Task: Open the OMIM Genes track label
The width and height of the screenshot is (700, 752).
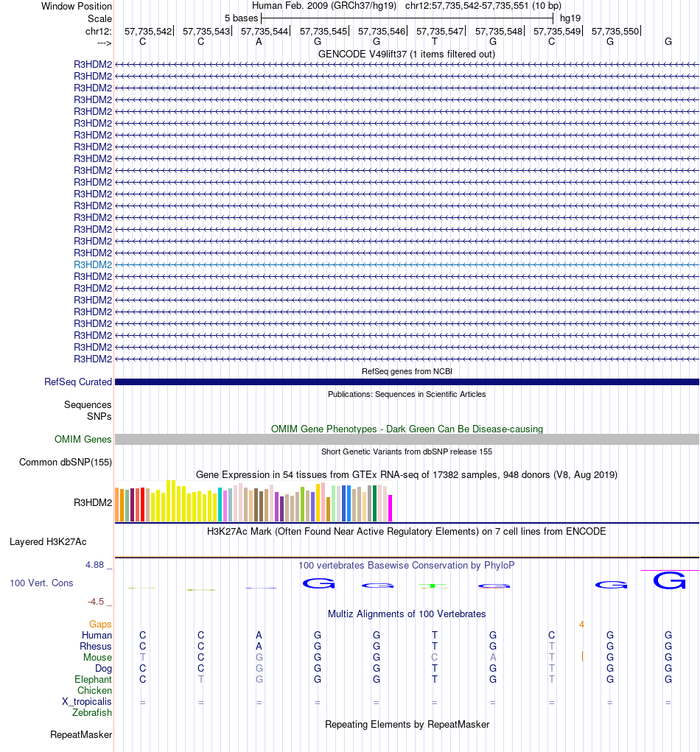Action: [83, 439]
